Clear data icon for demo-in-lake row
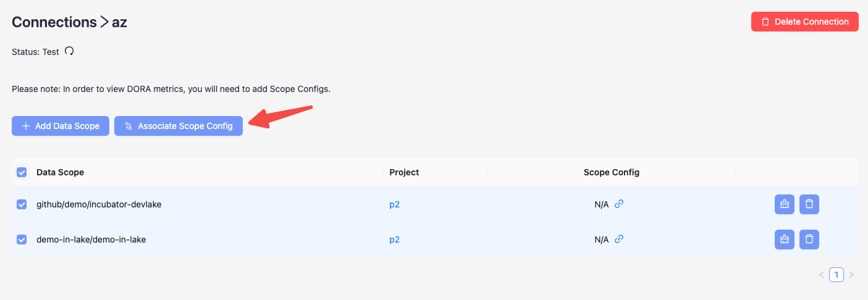This screenshot has width=868, height=300. 785,240
